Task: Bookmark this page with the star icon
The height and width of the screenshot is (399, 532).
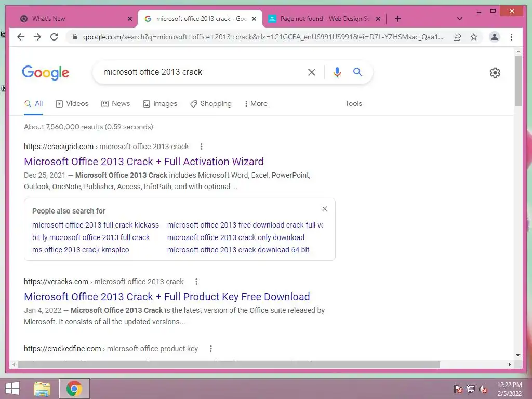Action: coord(474,37)
